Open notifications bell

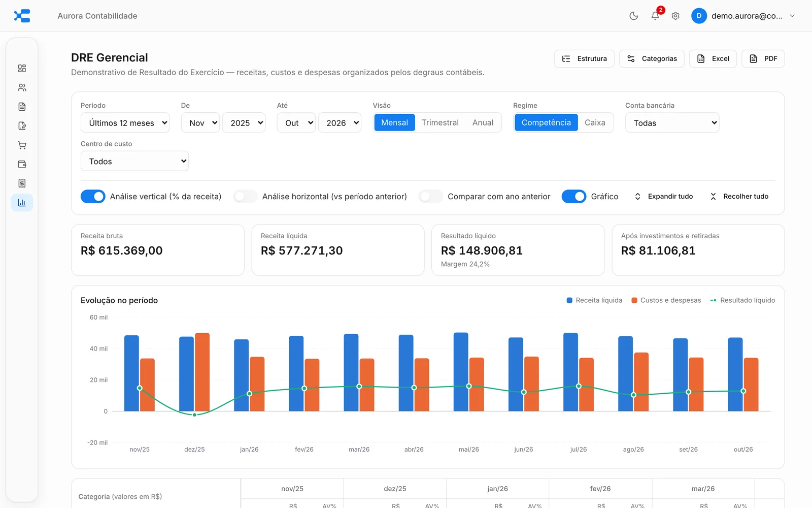coord(655,16)
